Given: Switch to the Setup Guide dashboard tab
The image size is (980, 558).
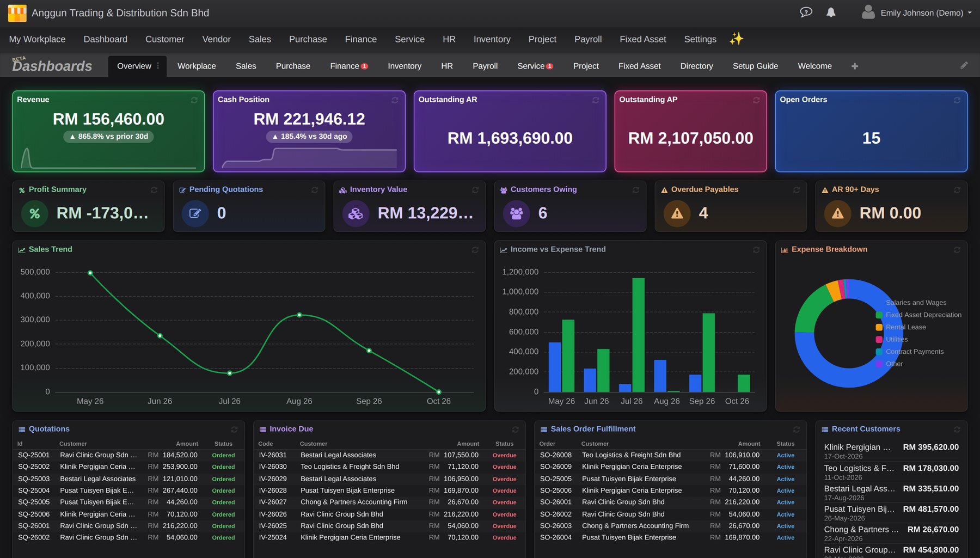Looking at the screenshot, I should click(x=755, y=66).
